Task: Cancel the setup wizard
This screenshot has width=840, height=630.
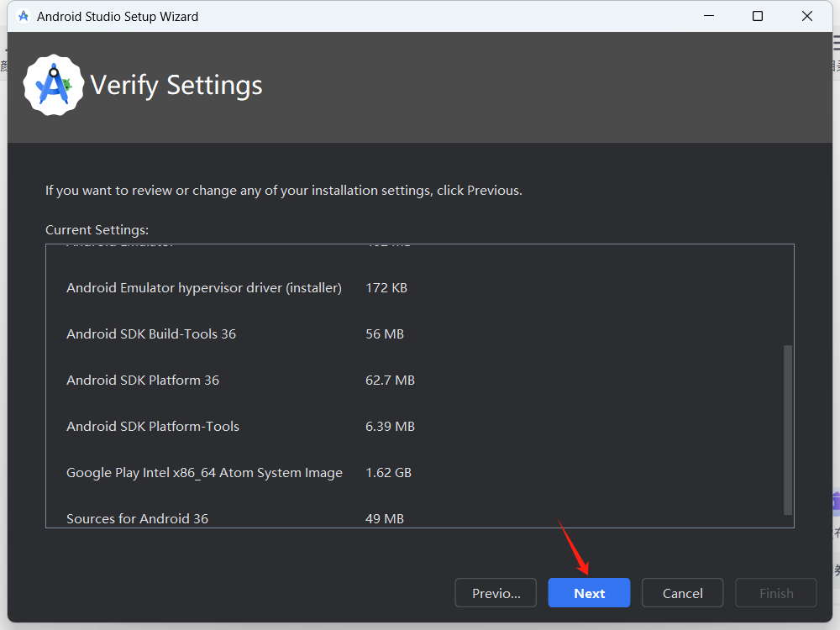Action: (x=682, y=592)
